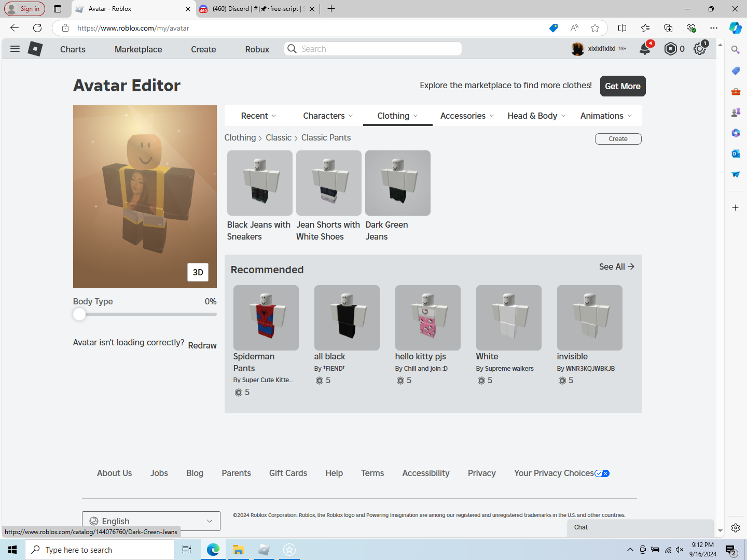
Task: Expand the Accessories dropdown
Action: (467, 116)
